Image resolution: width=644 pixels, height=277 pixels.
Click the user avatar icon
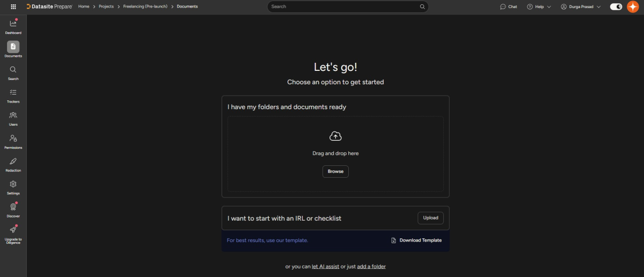563,6
